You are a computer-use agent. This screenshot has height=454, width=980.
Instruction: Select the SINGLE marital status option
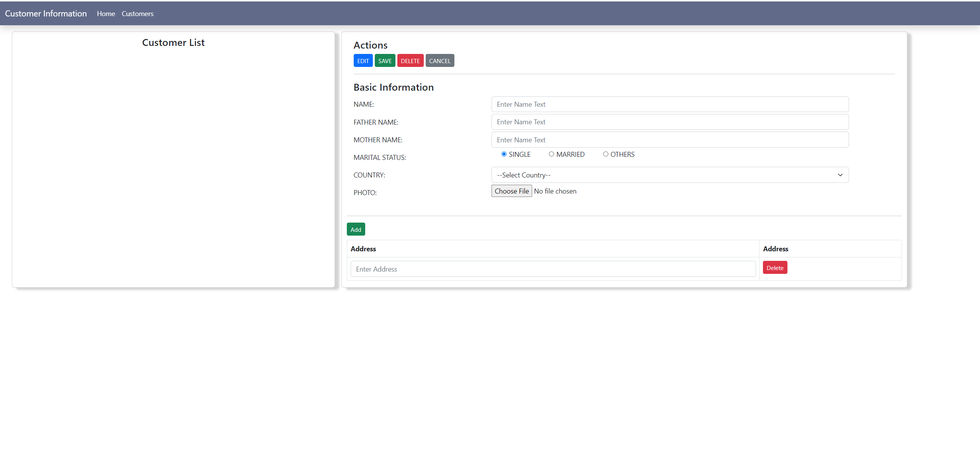click(x=504, y=154)
